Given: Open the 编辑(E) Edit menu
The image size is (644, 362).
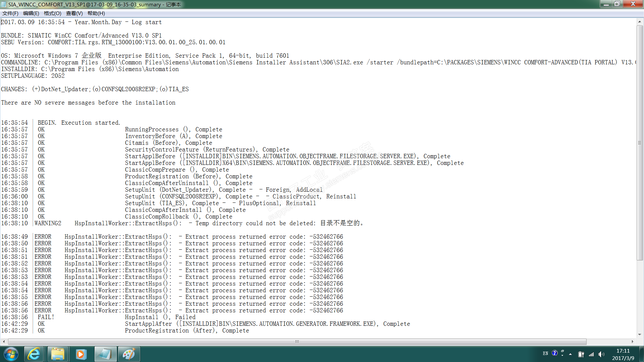Looking at the screenshot, I should (31, 13).
